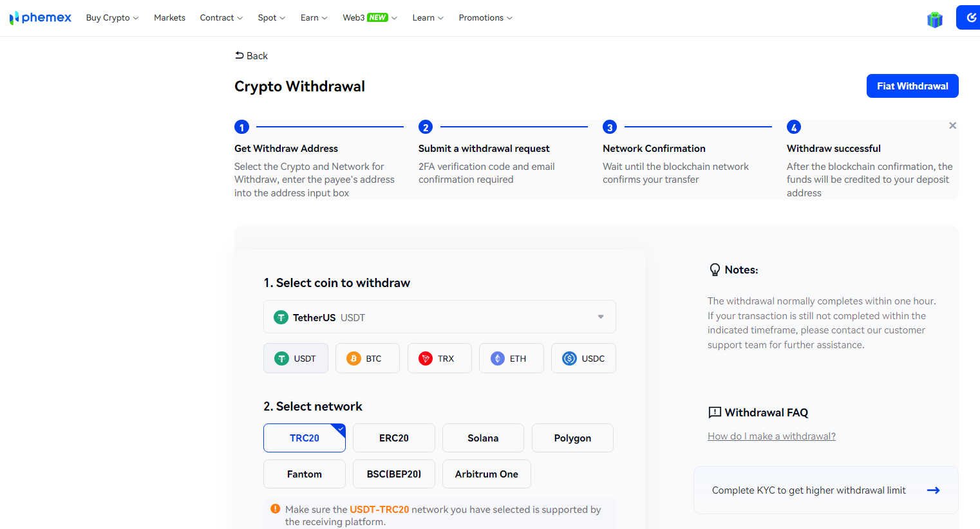Click the '2. Select network' heading
The image size is (980, 529).
coord(313,406)
